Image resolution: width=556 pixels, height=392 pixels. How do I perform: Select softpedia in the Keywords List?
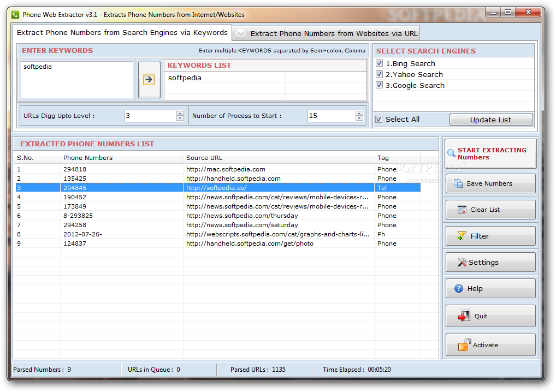(185, 78)
